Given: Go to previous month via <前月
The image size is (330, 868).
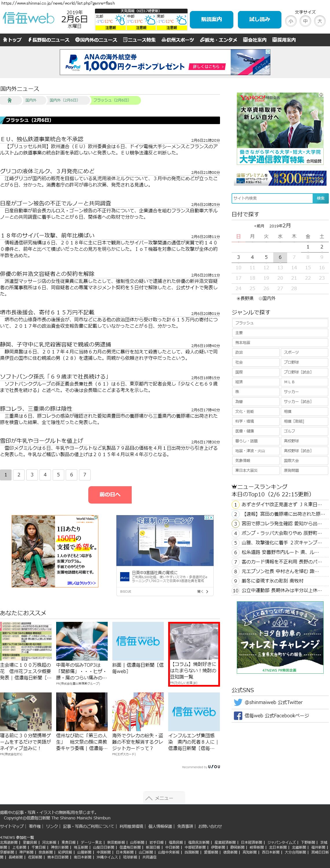Looking at the screenshot, I should click(259, 226).
